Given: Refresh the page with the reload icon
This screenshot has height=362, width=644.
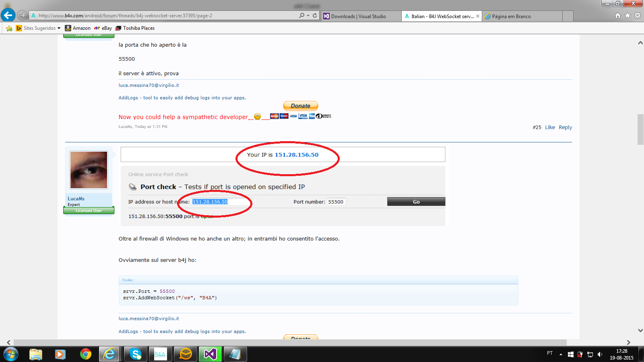Looking at the screenshot, I should 315,16.
